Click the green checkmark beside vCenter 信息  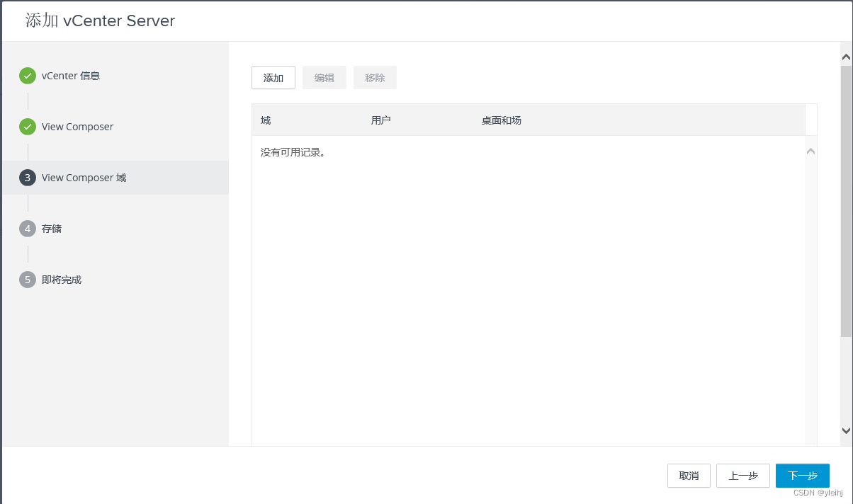click(28, 76)
